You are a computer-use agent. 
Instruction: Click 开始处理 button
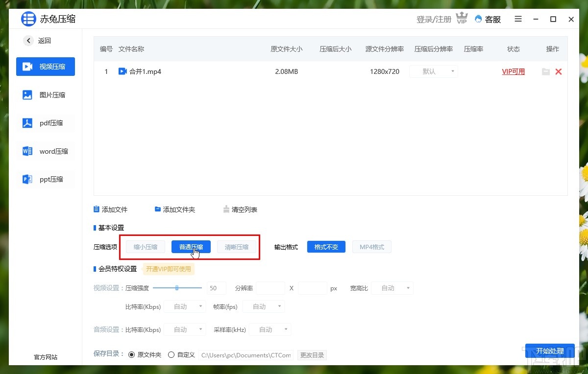click(x=550, y=351)
